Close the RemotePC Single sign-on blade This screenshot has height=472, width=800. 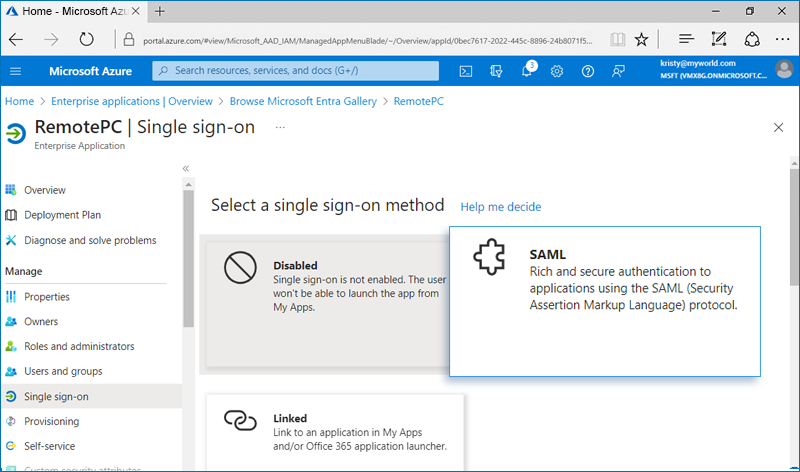point(779,128)
